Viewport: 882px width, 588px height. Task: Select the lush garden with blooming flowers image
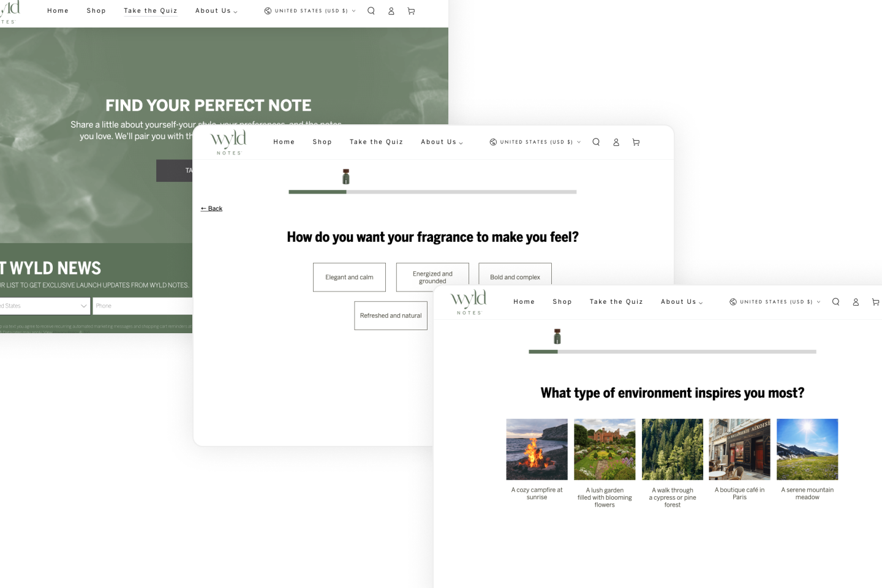point(605,450)
